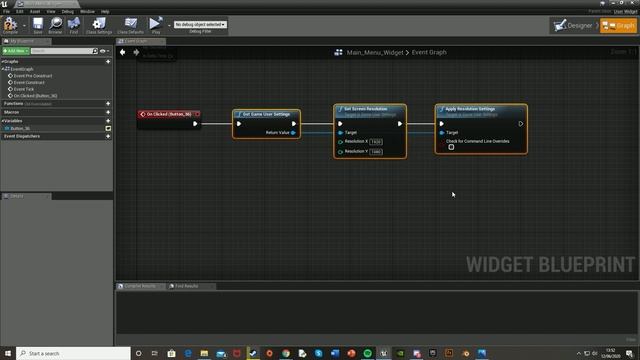Screen dimensions: 640x360
Task: Toggle Check for Command Line Overrides checkbox
Action: (x=451, y=147)
